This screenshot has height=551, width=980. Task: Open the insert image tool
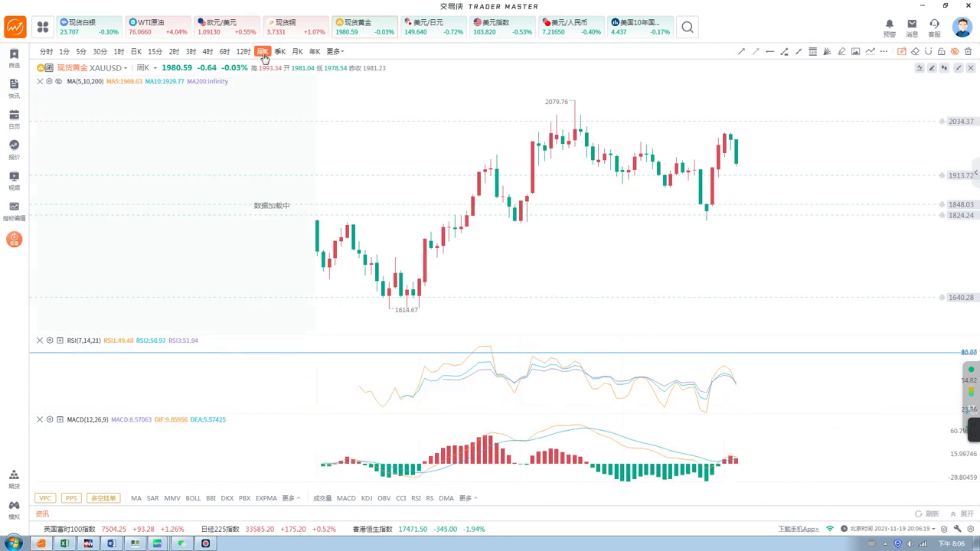(855, 51)
